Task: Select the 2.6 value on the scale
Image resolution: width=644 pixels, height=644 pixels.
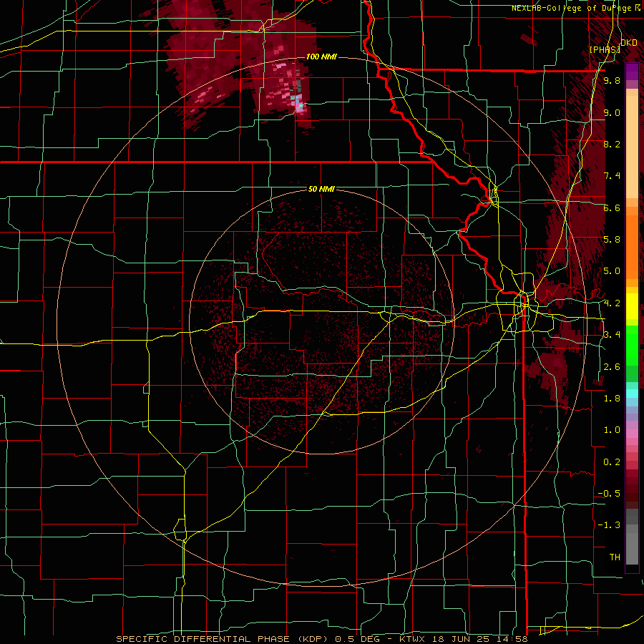Action: tap(612, 367)
